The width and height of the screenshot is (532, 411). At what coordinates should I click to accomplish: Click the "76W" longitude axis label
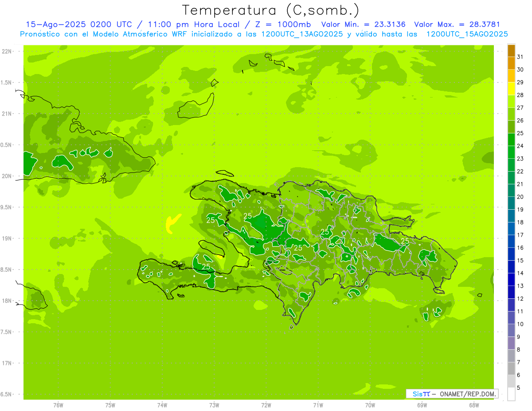(58, 405)
